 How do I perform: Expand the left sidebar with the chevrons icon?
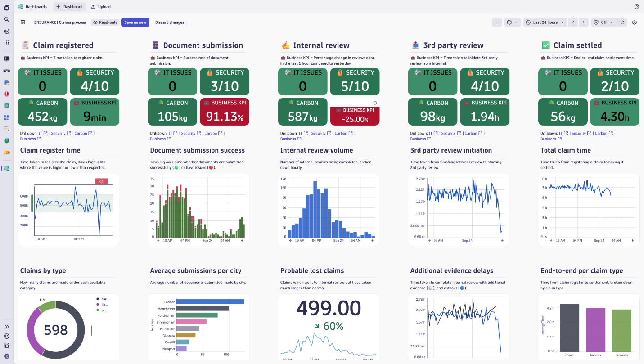(6, 327)
